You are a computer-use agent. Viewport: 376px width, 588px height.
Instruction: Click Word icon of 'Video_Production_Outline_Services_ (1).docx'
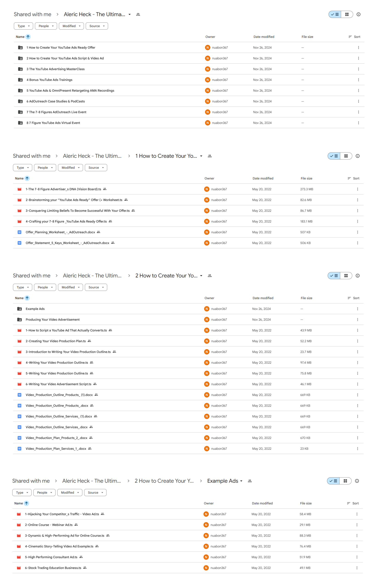(x=19, y=416)
